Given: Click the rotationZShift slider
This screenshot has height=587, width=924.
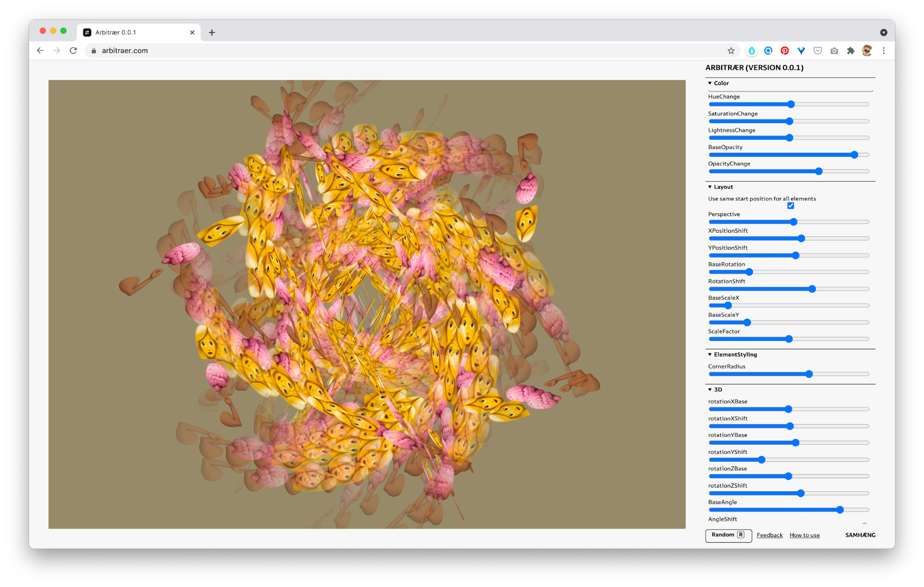Looking at the screenshot, I should point(789,494).
